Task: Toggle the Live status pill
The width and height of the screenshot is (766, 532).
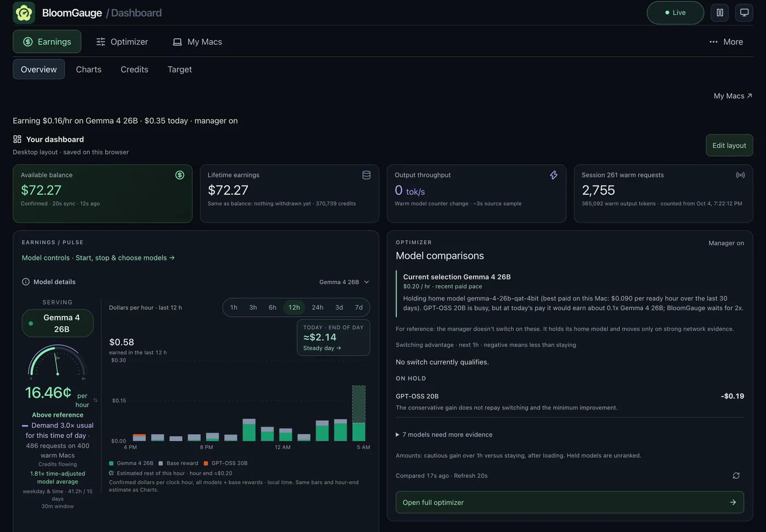Action: click(675, 13)
